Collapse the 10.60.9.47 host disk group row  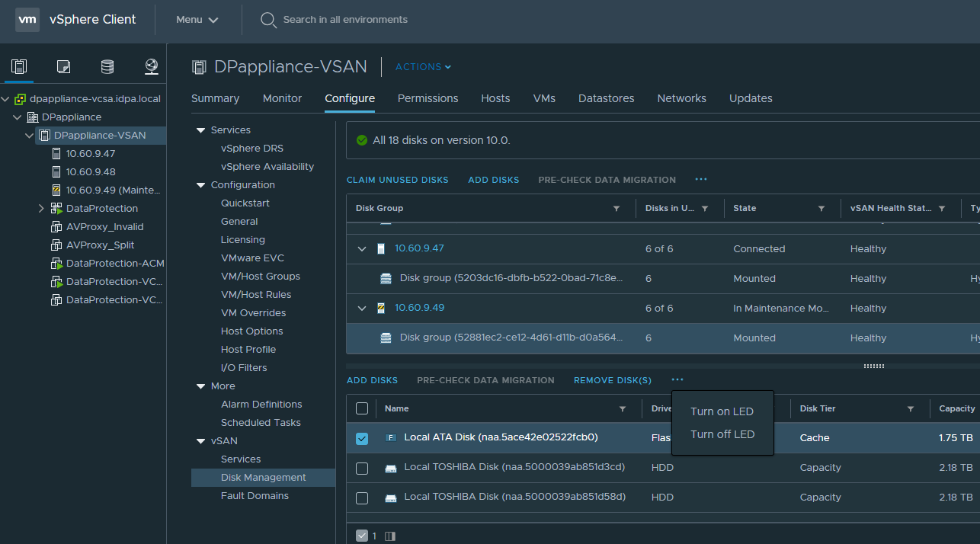click(x=362, y=249)
